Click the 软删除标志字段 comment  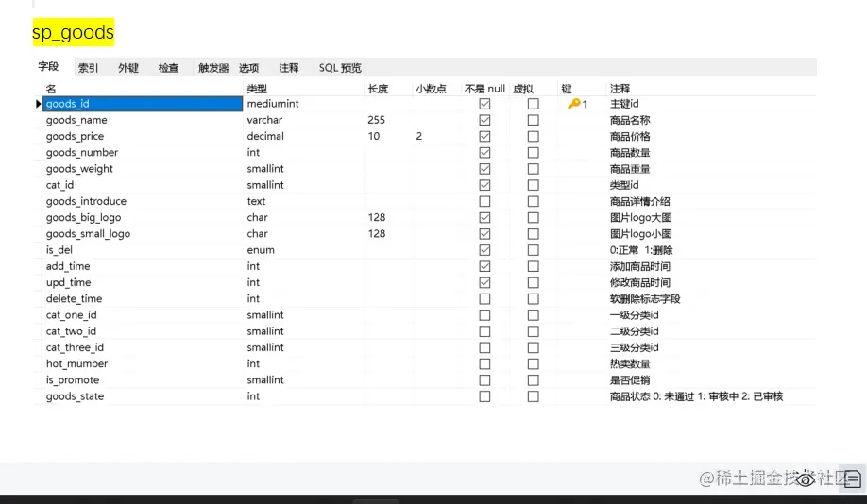(645, 298)
